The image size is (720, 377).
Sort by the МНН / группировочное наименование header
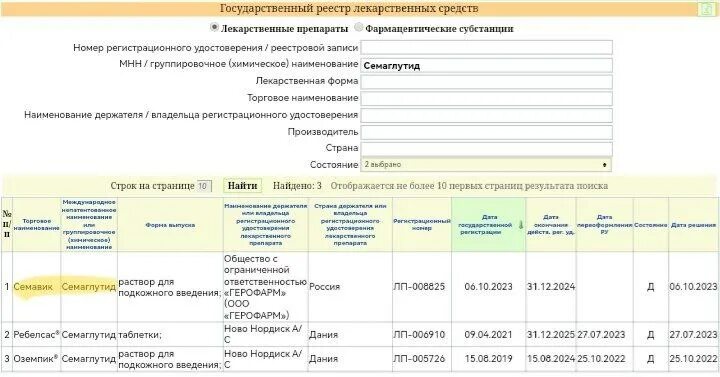point(89,225)
